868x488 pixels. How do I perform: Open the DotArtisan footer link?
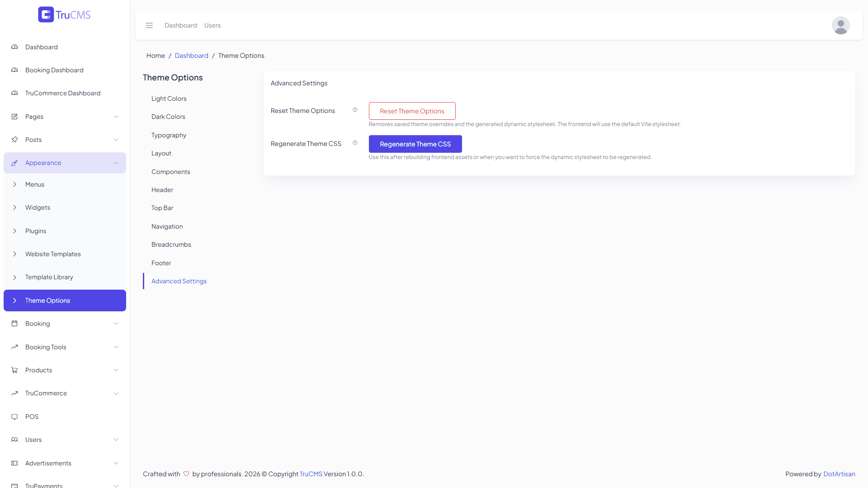839,474
